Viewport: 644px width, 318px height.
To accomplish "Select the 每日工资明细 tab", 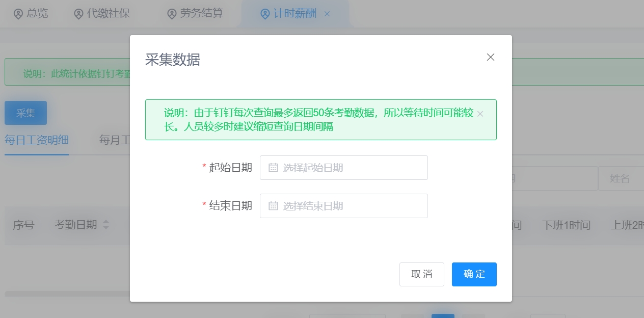I will click(x=37, y=140).
